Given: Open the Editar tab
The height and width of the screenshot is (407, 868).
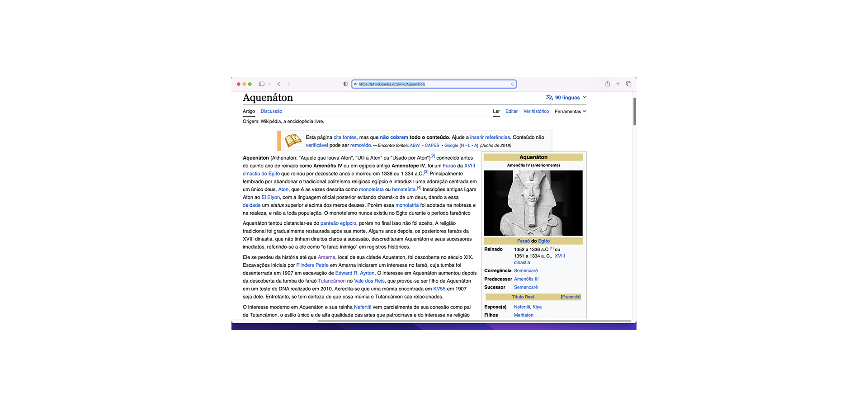Looking at the screenshot, I should coord(511,111).
